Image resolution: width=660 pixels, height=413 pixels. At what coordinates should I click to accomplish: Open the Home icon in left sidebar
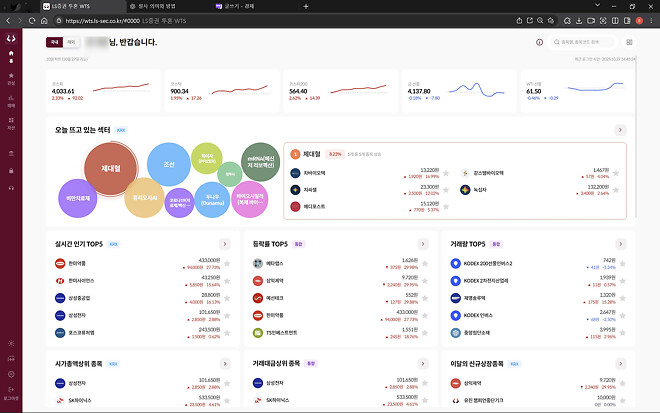coord(11,53)
